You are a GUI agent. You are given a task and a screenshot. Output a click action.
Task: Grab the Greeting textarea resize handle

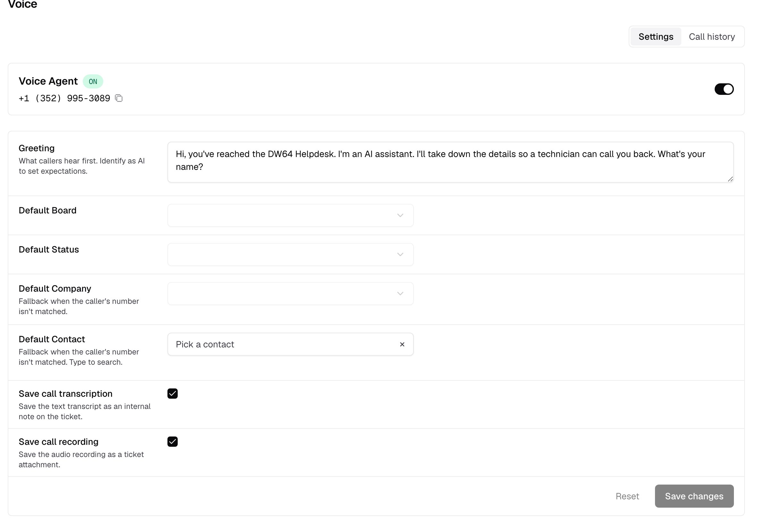click(730, 179)
